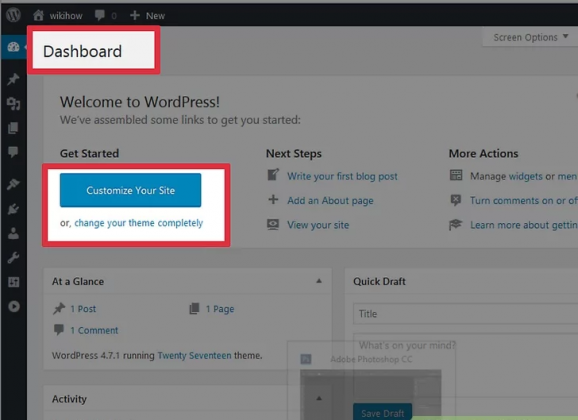Follow the change your theme completely link
The height and width of the screenshot is (420, 578).
[139, 223]
